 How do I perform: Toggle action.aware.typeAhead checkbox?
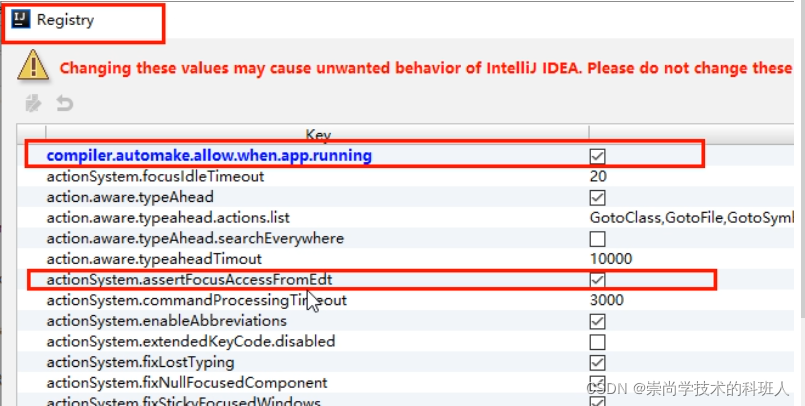click(598, 197)
